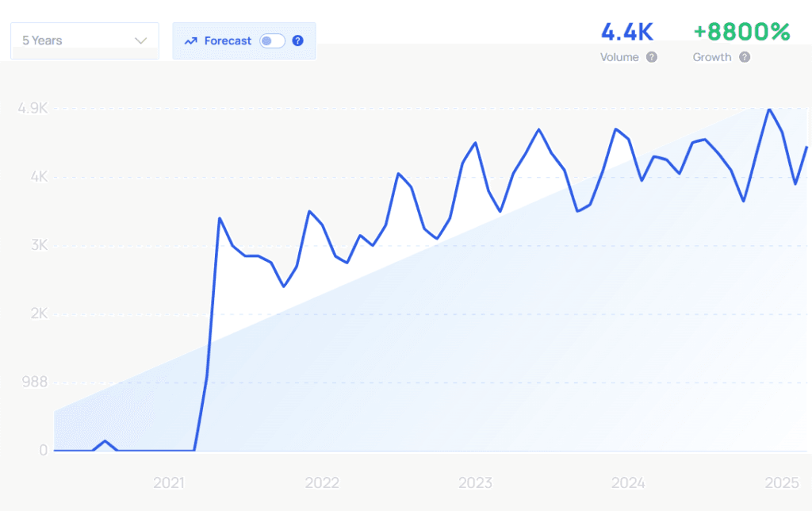812x511 pixels.
Task: Click the 4.9K label on the y-axis
Action: pos(33,108)
